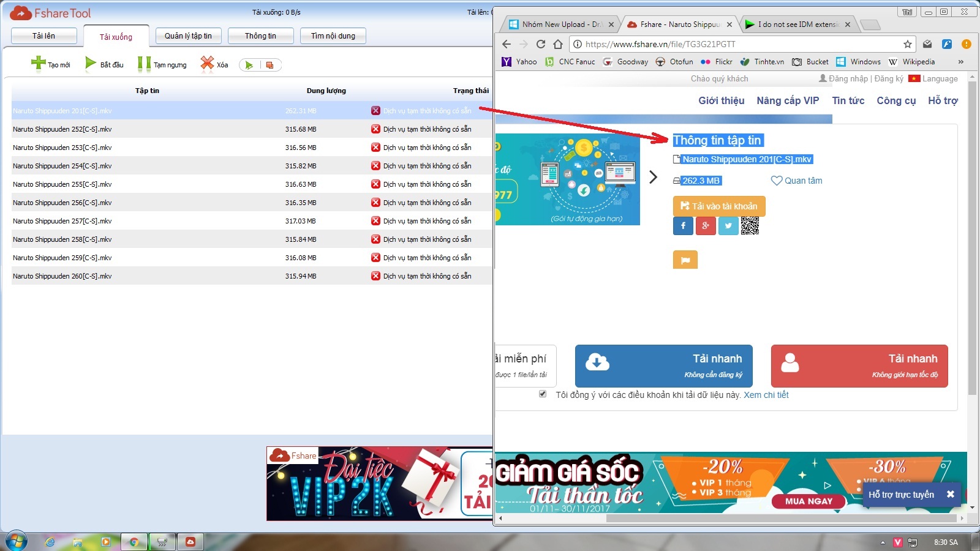Open 'Tìm nội dung' tab

point(333,36)
